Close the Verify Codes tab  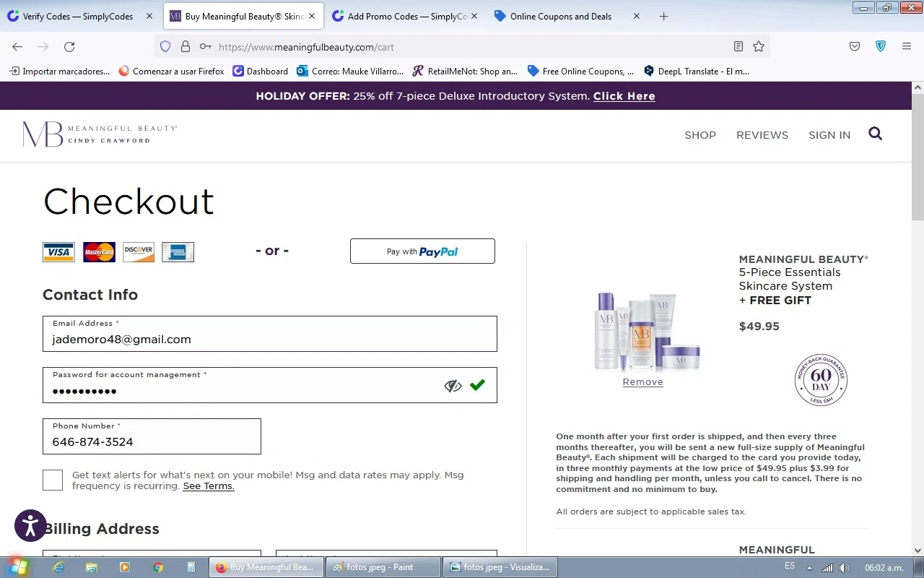coord(149,16)
